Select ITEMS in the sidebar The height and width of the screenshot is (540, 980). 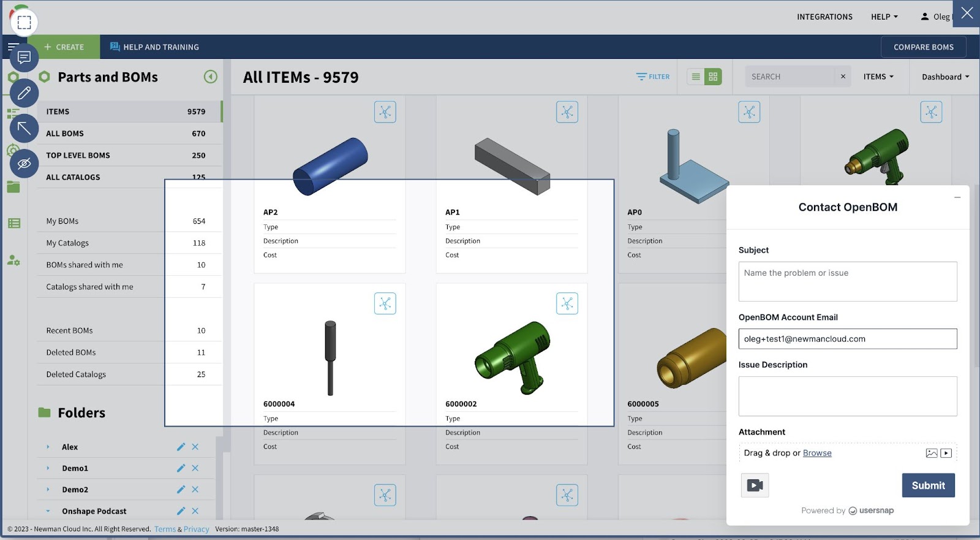[129, 112]
